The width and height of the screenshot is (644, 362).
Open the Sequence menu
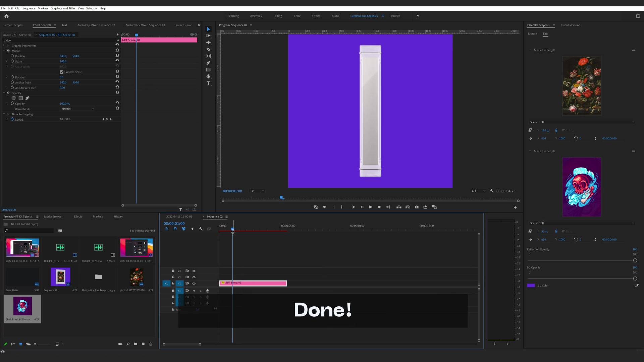point(29,8)
